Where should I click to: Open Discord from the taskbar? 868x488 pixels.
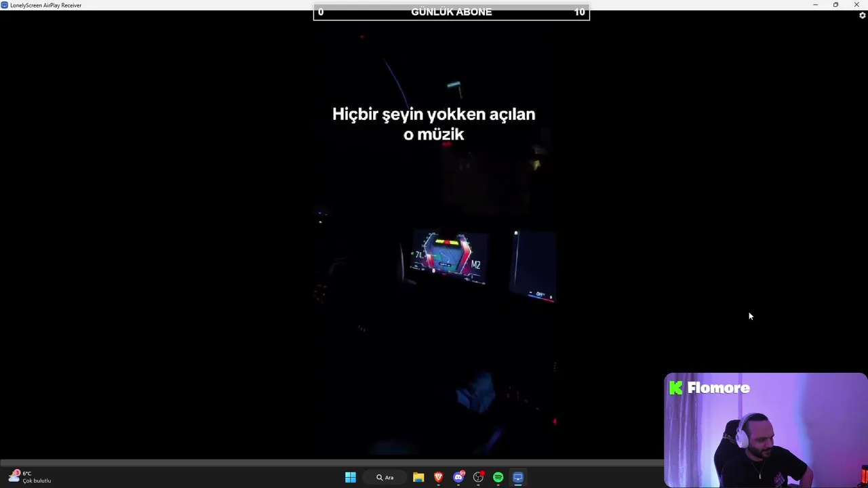[458, 477]
